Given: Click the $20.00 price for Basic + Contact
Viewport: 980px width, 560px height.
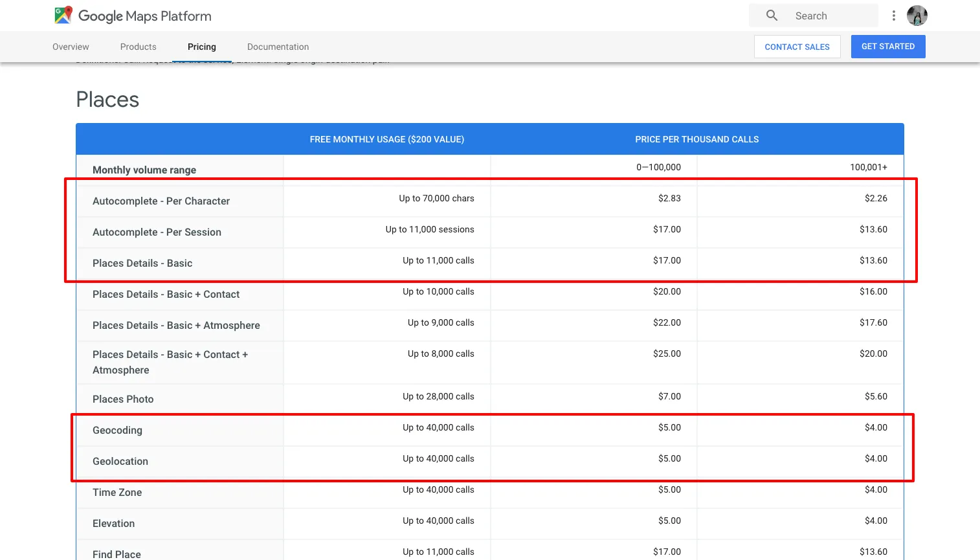Looking at the screenshot, I should pyautogui.click(x=667, y=291).
